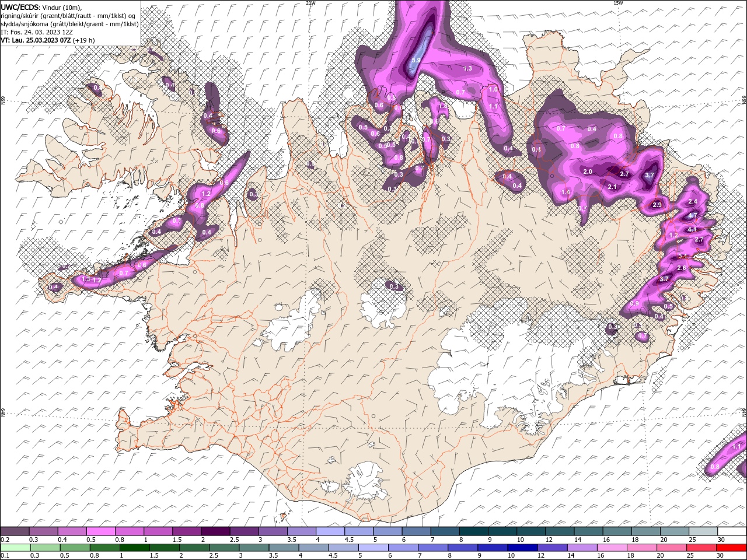
Task: Click the darkest purple 2 swatch in upper legend
Action: click(x=215, y=531)
